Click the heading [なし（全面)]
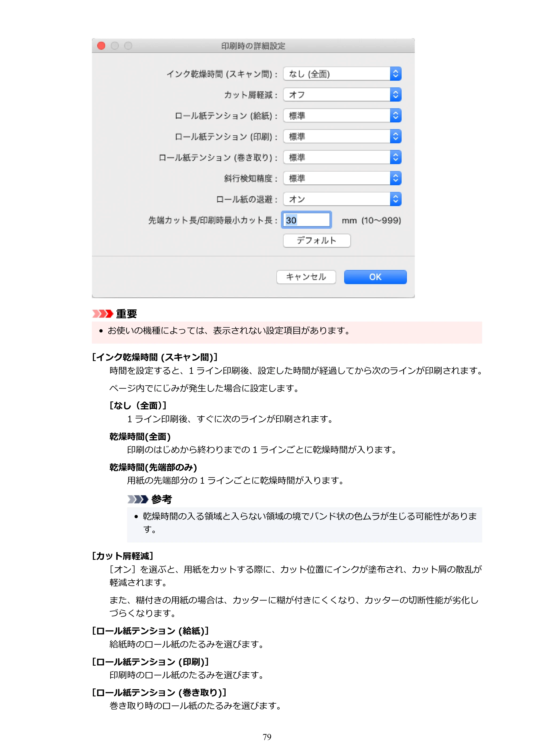The image size is (534, 756). [138, 406]
